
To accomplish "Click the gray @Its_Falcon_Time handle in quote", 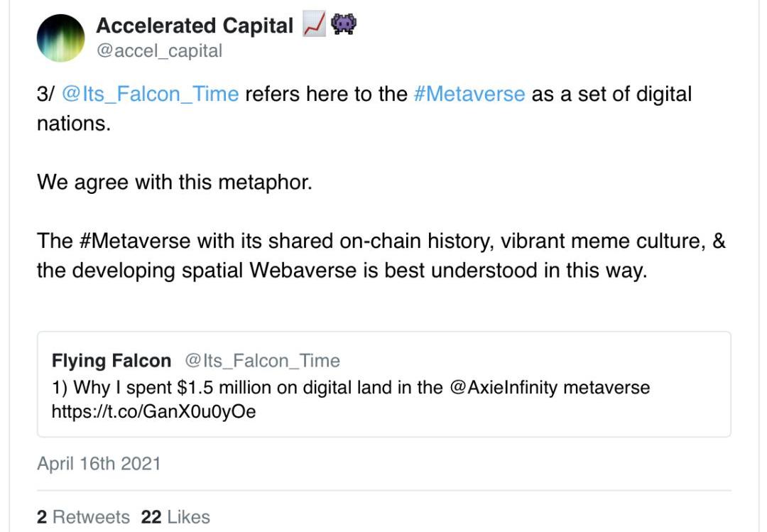I will click(x=262, y=361).
